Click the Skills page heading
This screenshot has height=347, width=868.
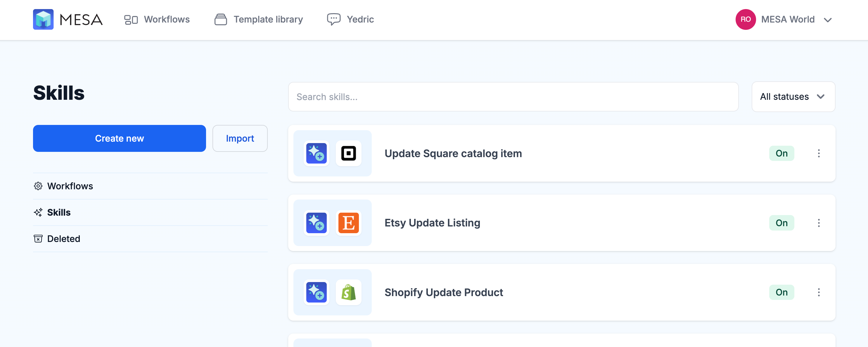pyautogui.click(x=59, y=93)
